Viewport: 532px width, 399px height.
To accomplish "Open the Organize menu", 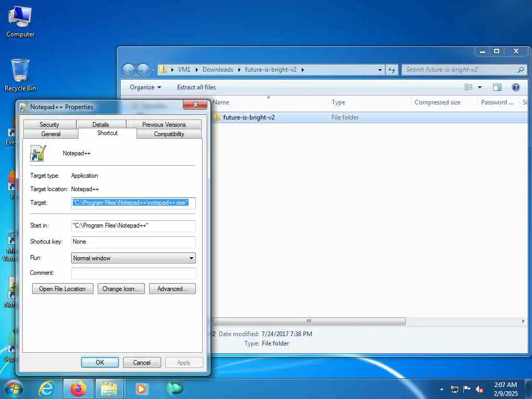I will pos(145,87).
